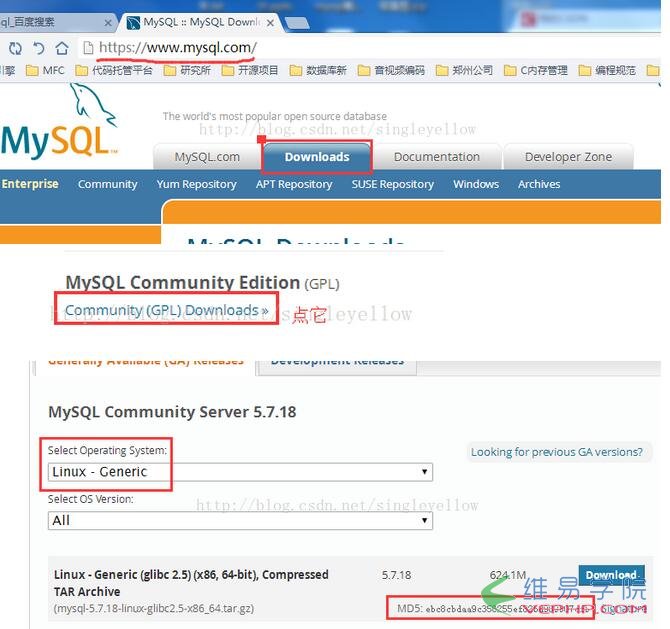
Task: Open the C内存管理 bookmark folder
Action: click(x=536, y=70)
